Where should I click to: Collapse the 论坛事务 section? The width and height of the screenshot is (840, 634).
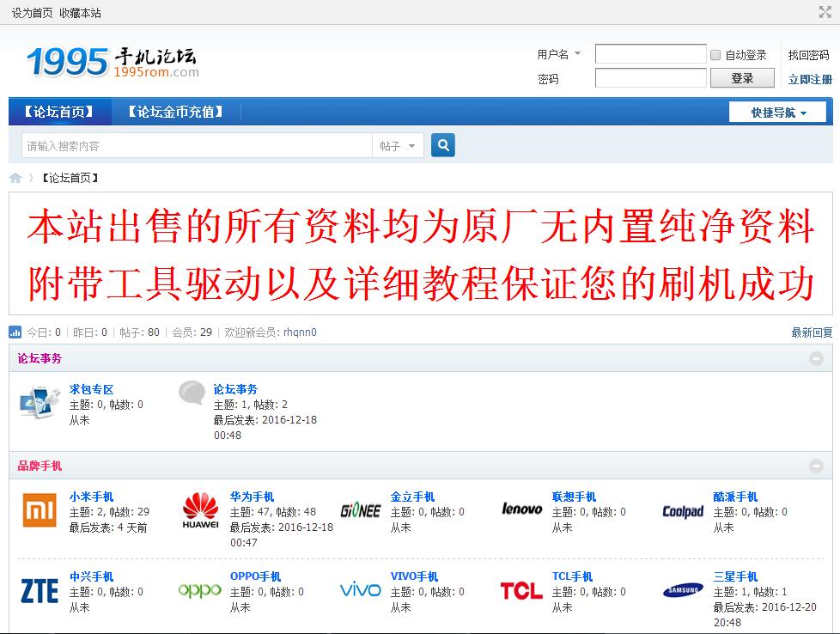pos(817,358)
